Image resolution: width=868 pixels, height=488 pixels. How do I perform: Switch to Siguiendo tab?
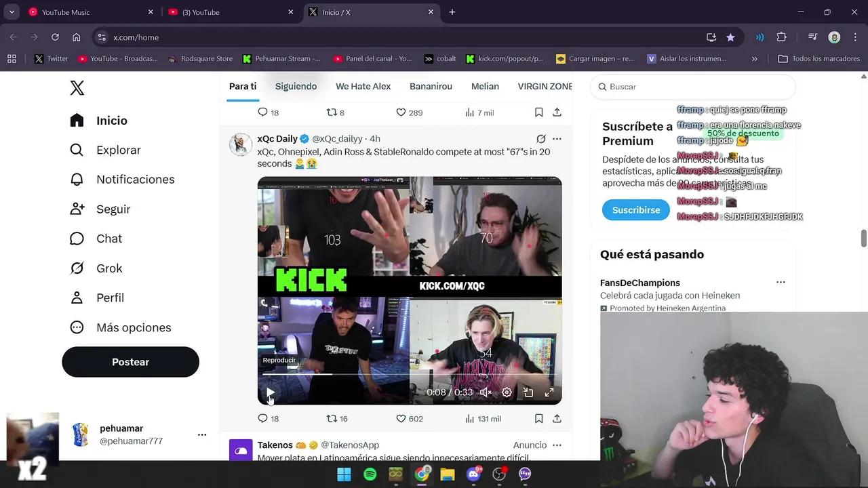(296, 86)
